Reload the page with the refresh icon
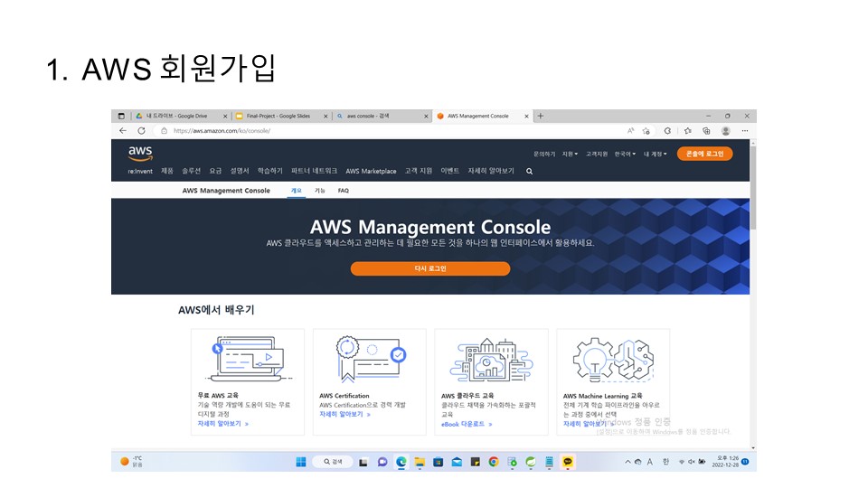The image size is (868, 488). click(x=142, y=130)
